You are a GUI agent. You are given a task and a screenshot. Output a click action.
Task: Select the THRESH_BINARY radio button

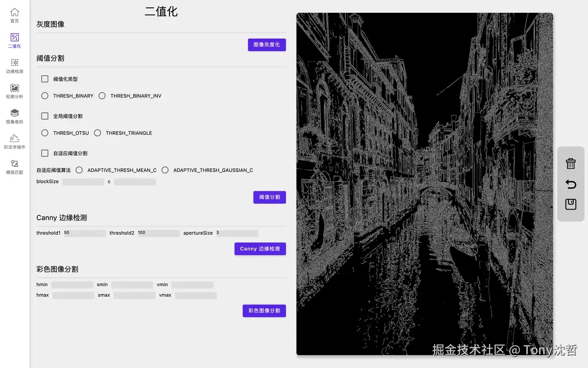click(x=45, y=96)
